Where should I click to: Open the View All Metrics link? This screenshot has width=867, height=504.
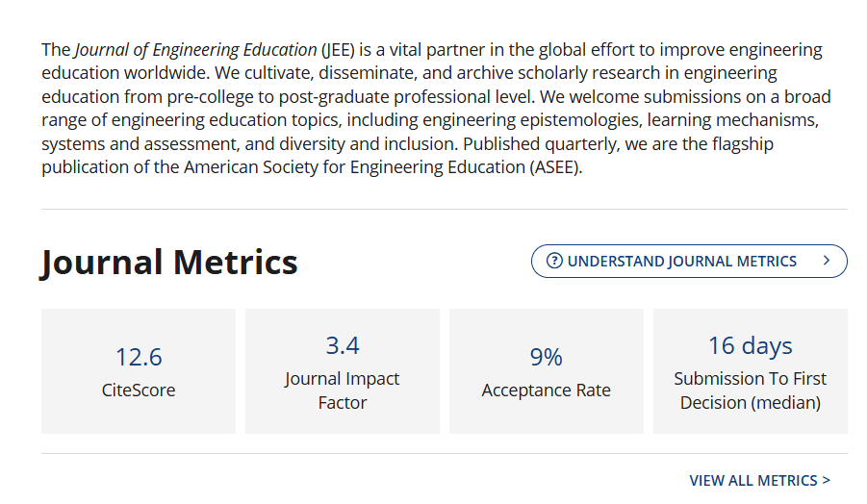point(752,480)
